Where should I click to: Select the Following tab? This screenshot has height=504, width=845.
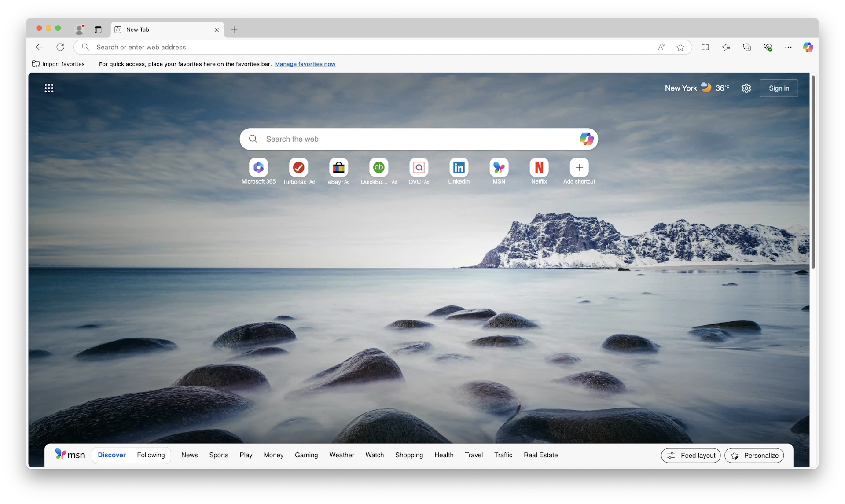tap(151, 455)
